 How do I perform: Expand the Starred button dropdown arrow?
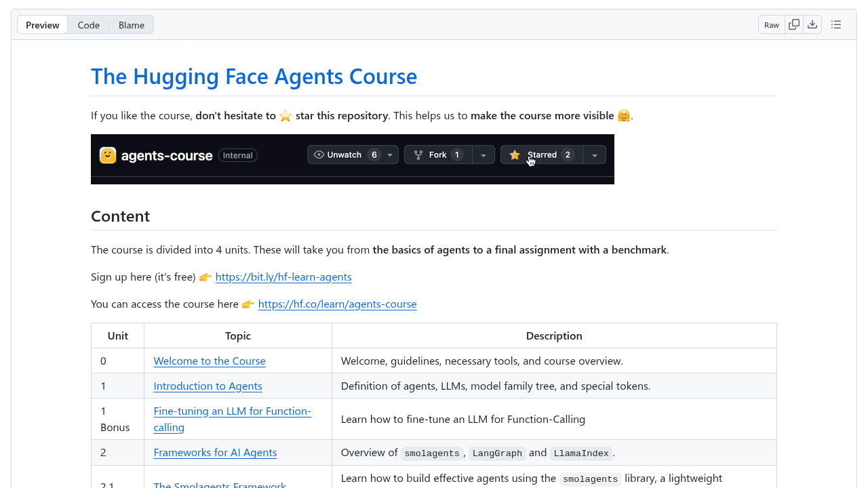click(594, 155)
